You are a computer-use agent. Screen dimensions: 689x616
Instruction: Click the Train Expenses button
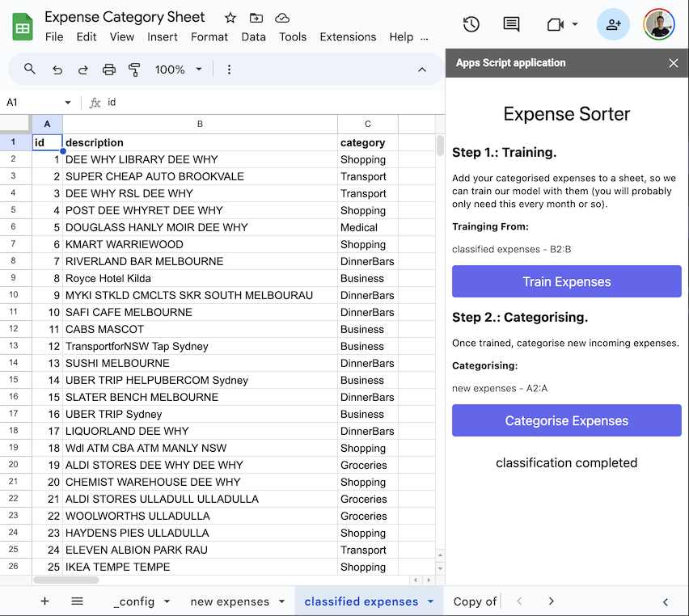(x=566, y=281)
